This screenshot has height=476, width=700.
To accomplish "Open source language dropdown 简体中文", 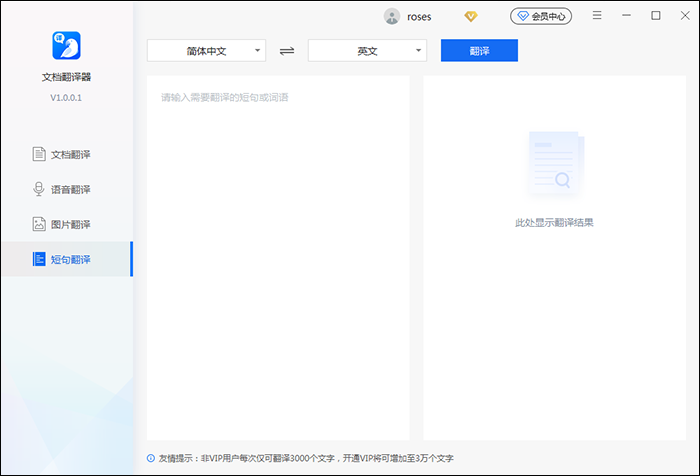I will 206,50.
